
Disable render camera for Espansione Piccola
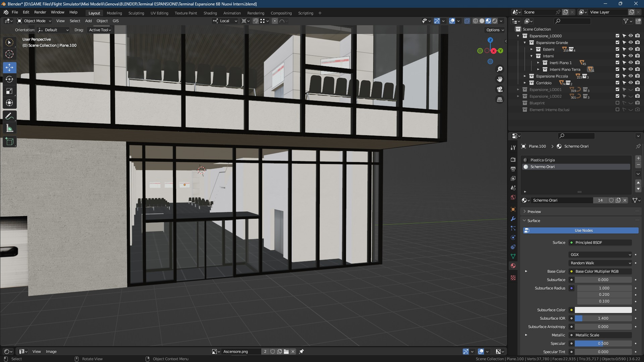pyautogui.click(x=637, y=76)
